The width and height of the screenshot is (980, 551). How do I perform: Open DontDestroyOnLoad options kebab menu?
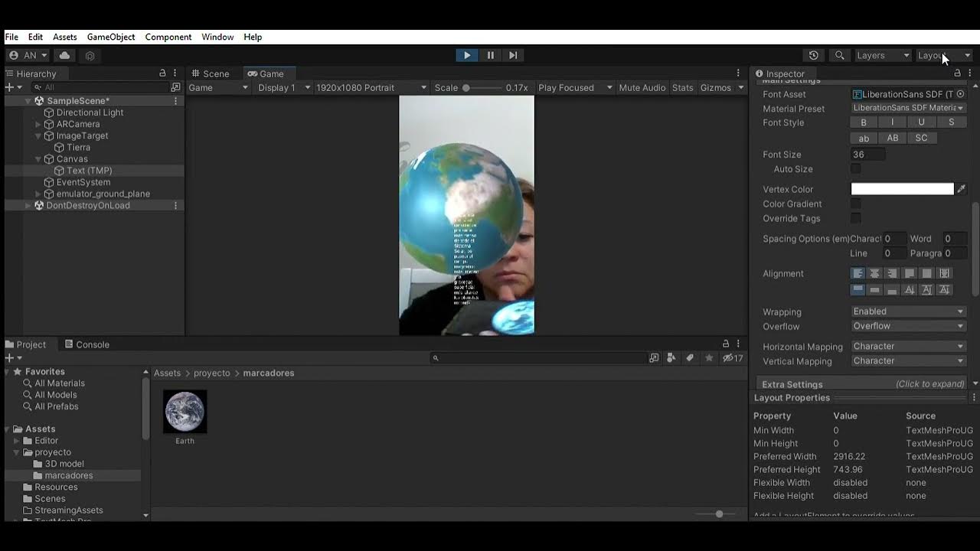pyautogui.click(x=175, y=205)
